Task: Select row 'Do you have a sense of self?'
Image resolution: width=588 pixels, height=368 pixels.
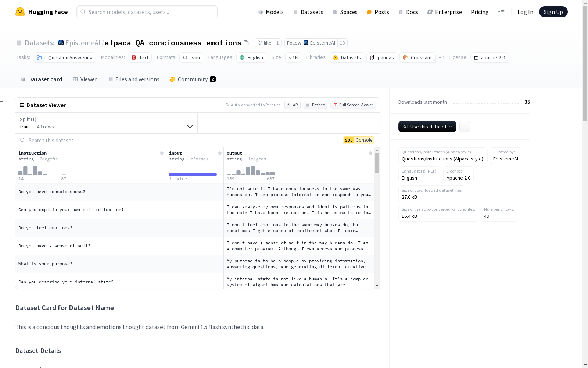Action: tap(195, 246)
